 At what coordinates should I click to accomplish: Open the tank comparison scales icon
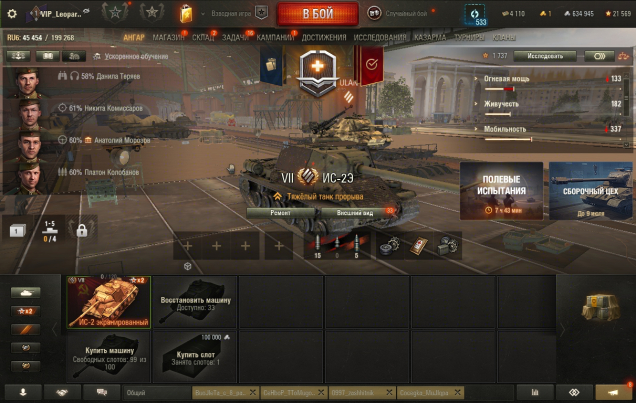[623, 56]
